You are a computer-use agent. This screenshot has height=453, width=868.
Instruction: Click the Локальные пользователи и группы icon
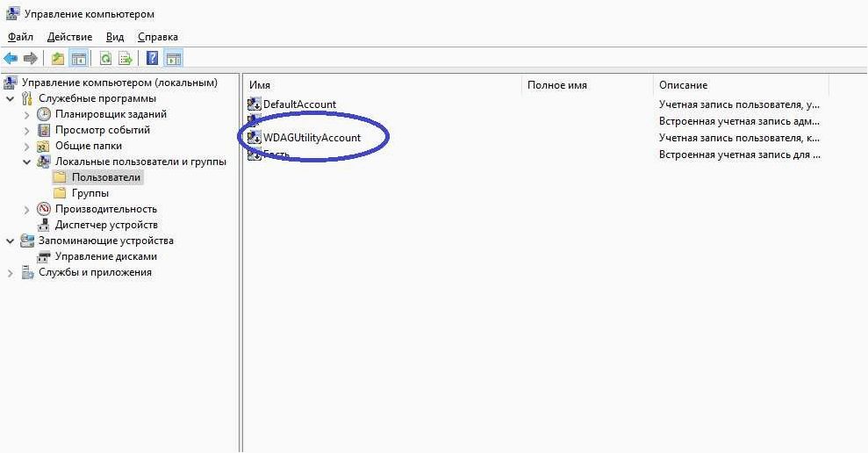coord(44,162)
